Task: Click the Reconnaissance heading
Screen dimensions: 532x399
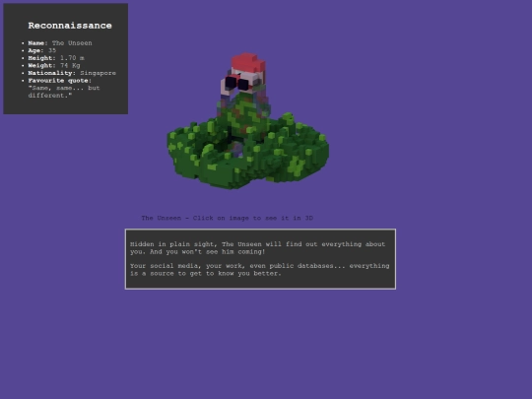Action: click(70, 26)
